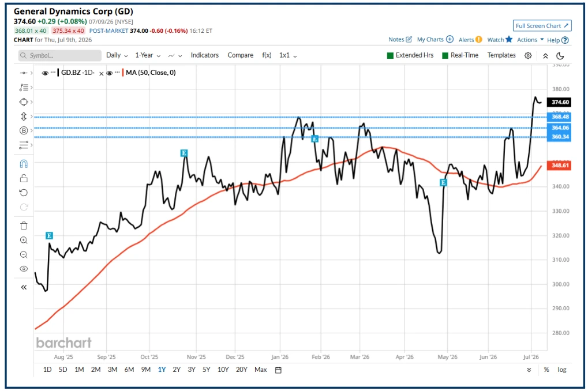Click the red MA color bar in legend
This screenshot has height=391, width=588.
(x=123, y=73)
